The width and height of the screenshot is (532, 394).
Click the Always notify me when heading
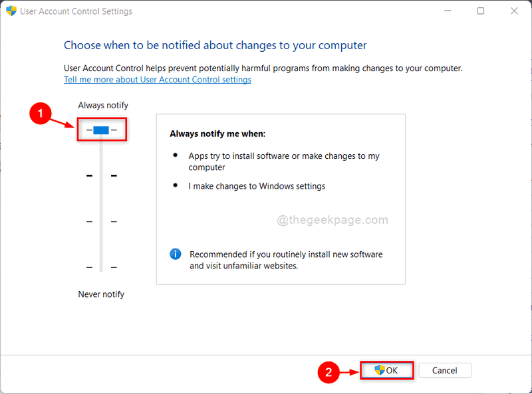[x=217, y=134]
